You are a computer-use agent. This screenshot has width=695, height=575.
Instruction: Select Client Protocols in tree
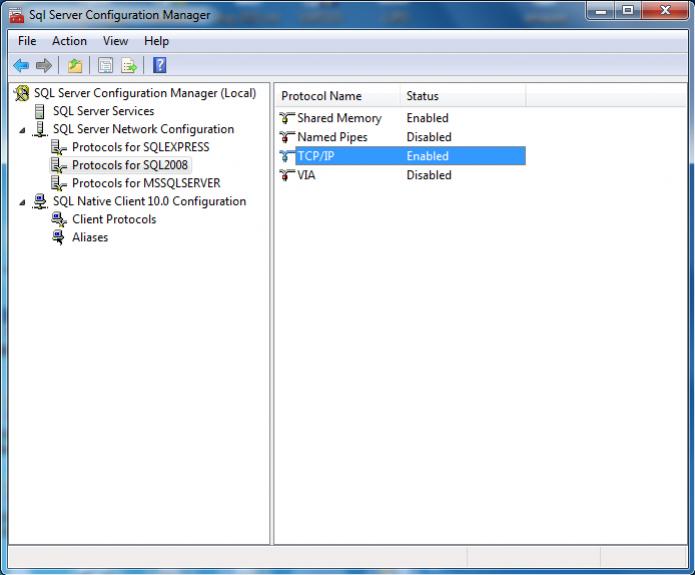point(114,219)
